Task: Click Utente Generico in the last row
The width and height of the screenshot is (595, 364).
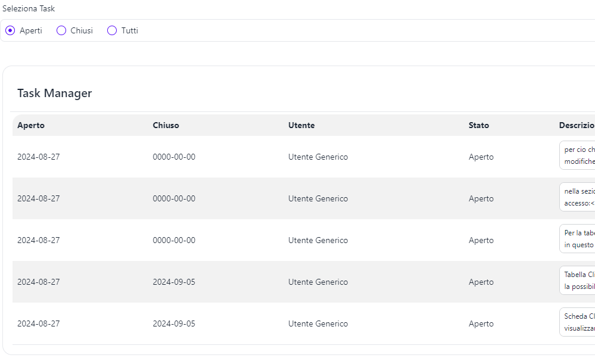Action: pyautogui.click(x=318, y=323)
